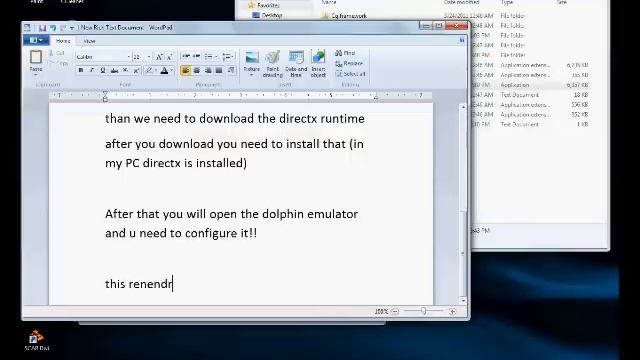Image resolution: width=640 pixels, height=360 pixels.
Task: Toggle Italic formatting
Action: [92, 71]
